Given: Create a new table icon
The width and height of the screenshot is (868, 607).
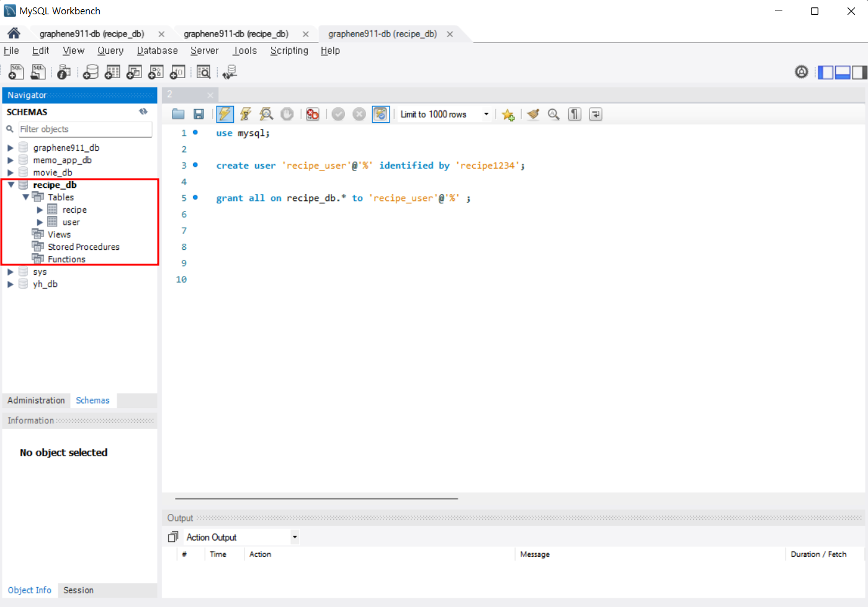Looking at the screenshot, I should pyautogui.click(x=112, y=72).
